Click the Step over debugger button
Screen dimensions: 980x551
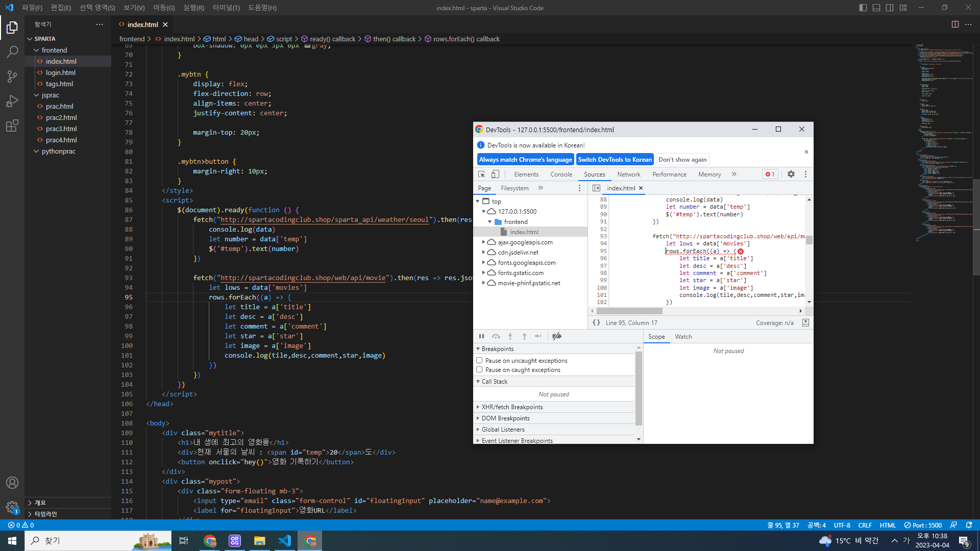496,336
